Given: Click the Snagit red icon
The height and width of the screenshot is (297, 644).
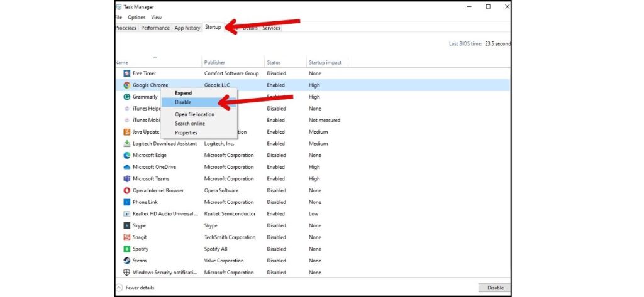Looking at the screenshot, I should (127, 237).
